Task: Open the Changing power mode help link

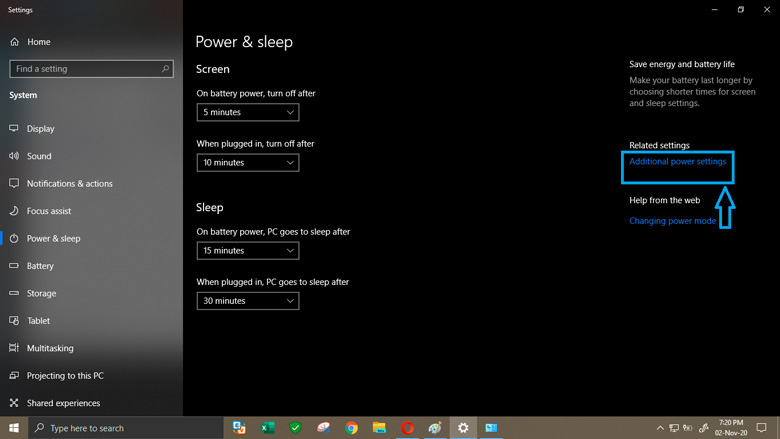Action: (x=672, y=221)
